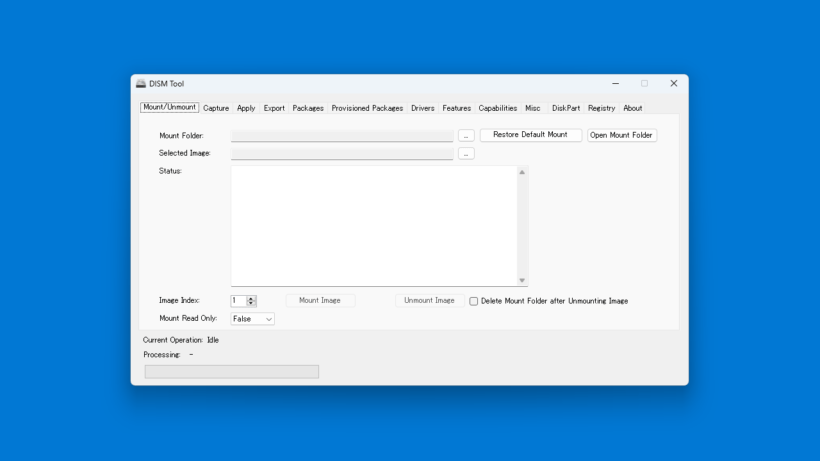Click the 'Processing:' status label

[x=162, y=354]
